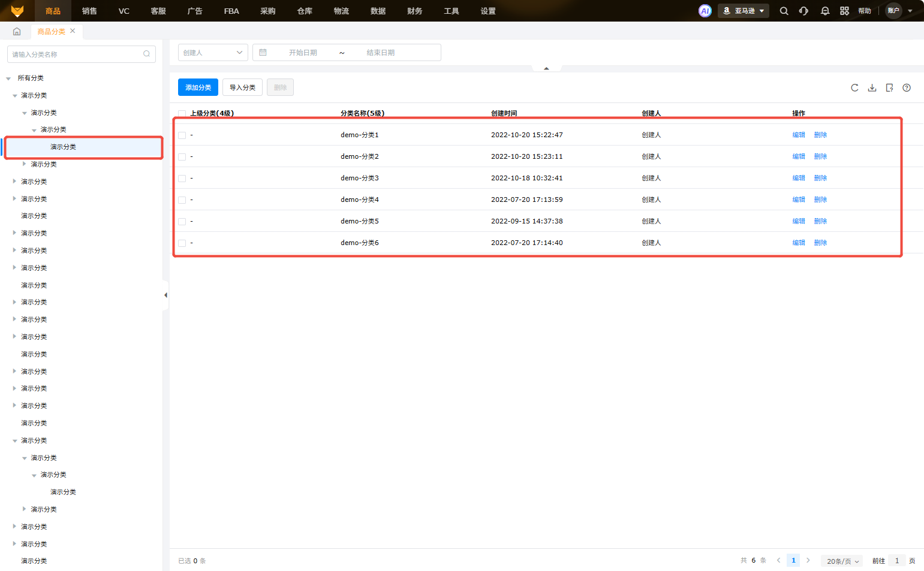
Task: Click the circled question mark help icon
Action: (x=907, y=87)
